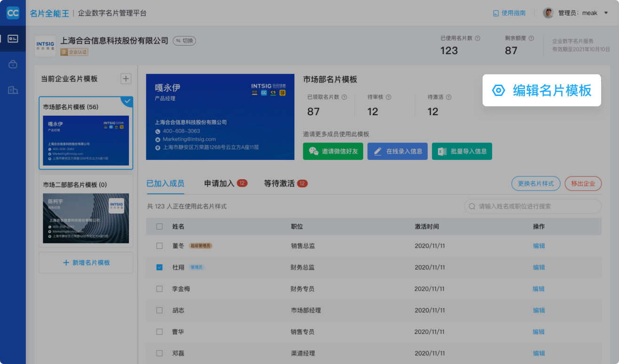Check the box for 董冬

coord(159,246)
